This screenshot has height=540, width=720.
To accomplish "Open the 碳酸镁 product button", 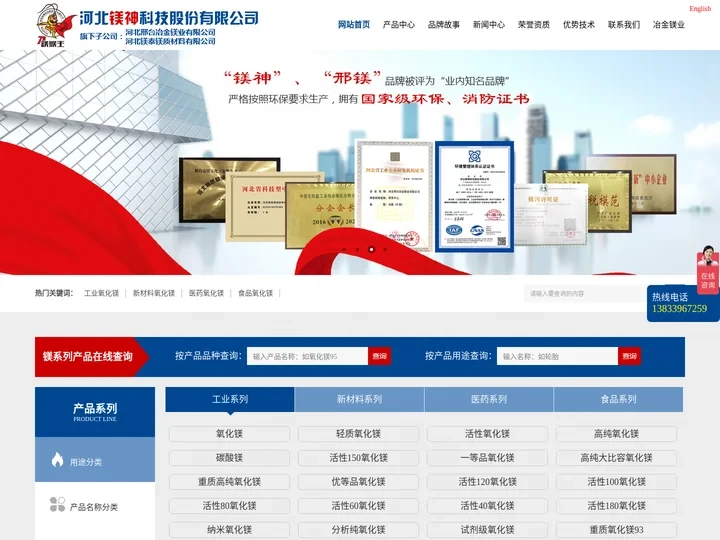I will point(229,458).
